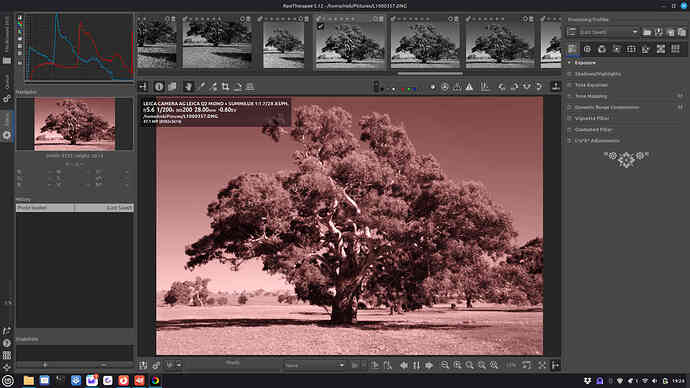Open the Exposure tools tab
The width and height of the screenshot is (690, 388).
coord(572,49)
